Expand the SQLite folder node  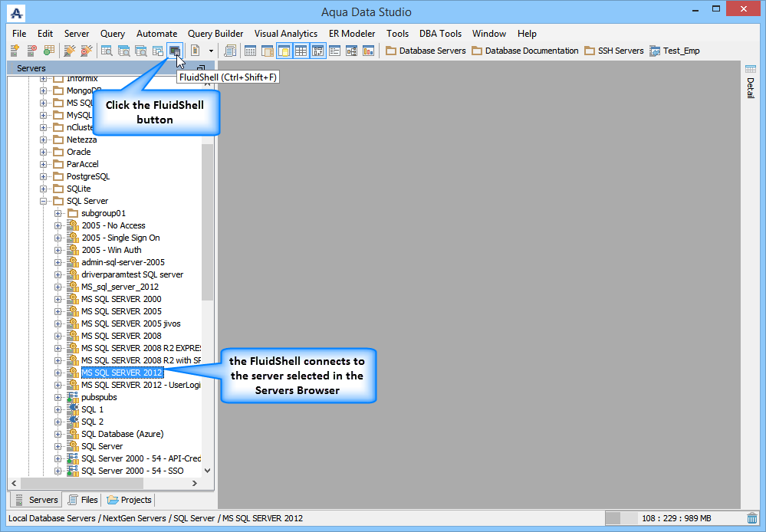(44, 189)
